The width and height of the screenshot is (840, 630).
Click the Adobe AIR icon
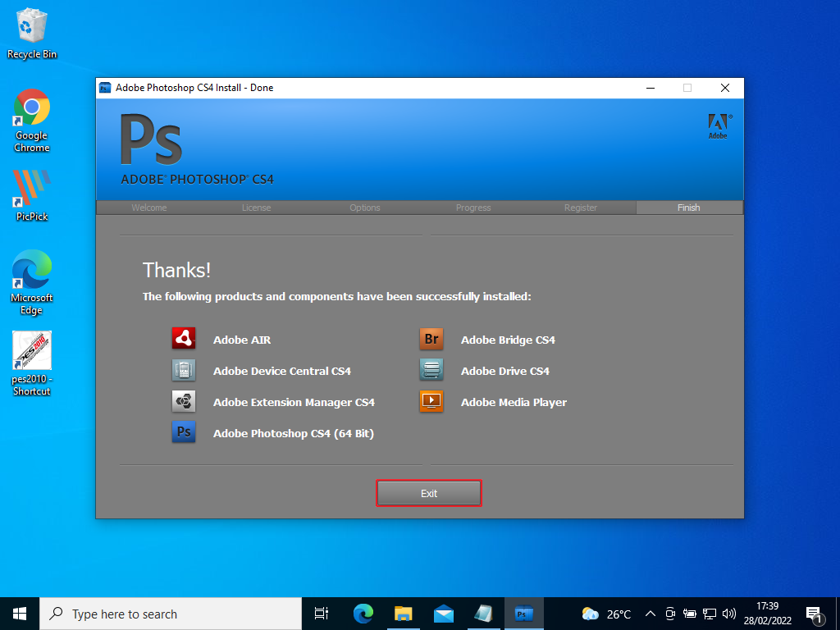[x=183, y=339]
